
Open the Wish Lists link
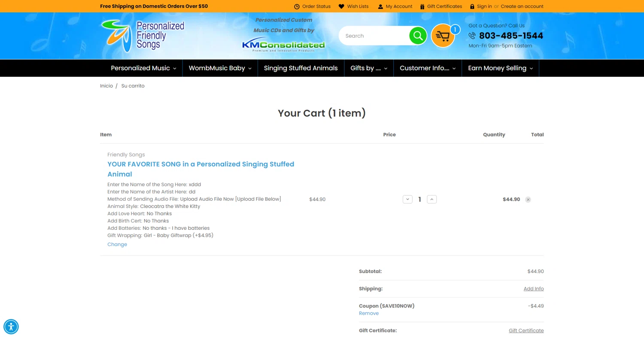[x=358, y=6]
